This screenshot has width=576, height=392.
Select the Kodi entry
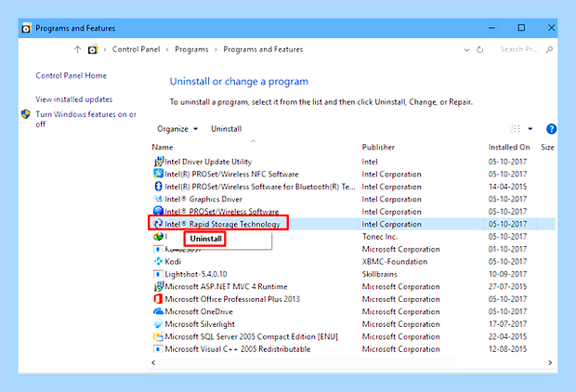pos(173,262)
